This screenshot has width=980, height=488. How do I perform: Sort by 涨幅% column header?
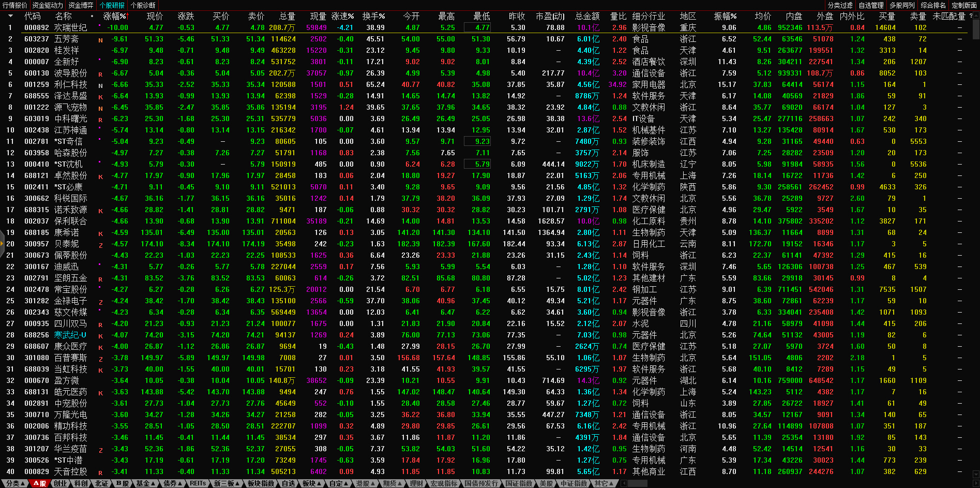pos(115,17)
